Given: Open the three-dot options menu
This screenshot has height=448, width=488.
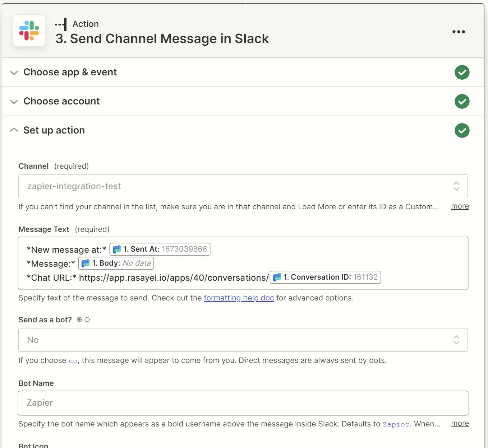Looking at the screenshot, I should point(459,32).
